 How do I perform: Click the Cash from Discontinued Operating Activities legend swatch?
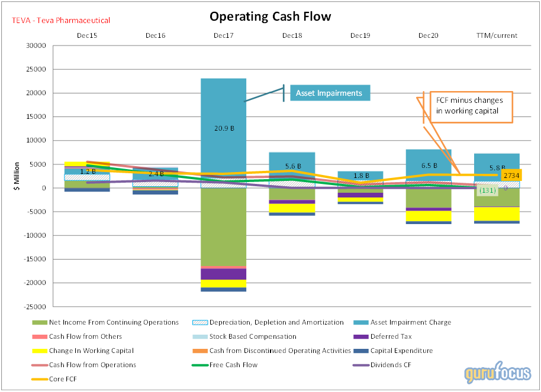tap(200, 351)
